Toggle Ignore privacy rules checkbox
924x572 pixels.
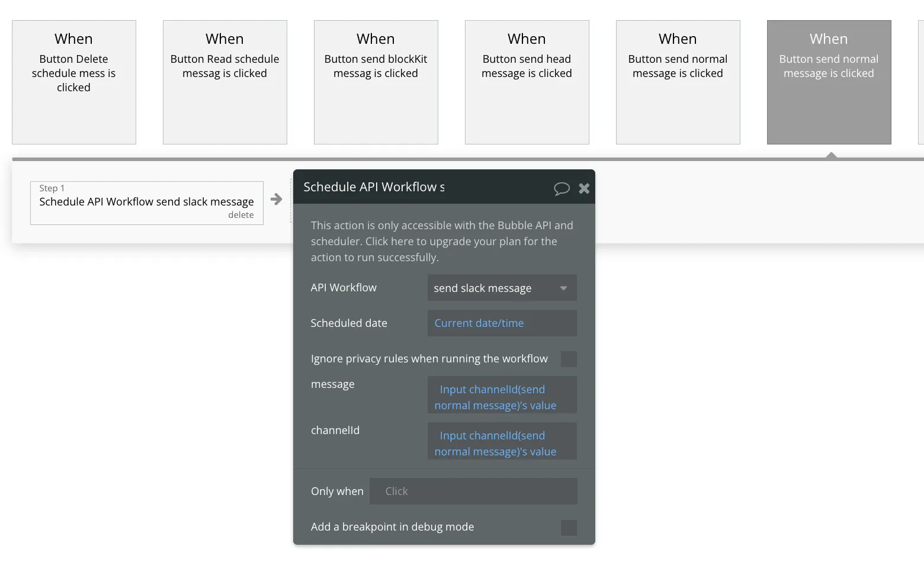coord(569,359)
